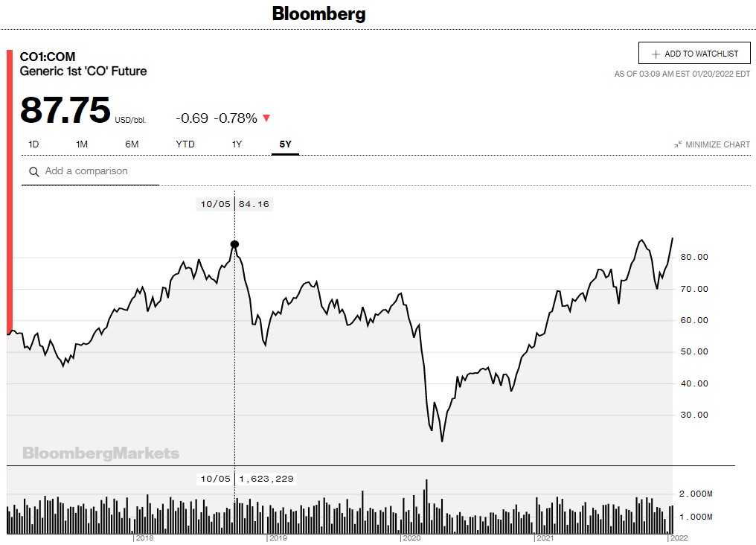Select the 5Y time range tab

click(285, 144)
